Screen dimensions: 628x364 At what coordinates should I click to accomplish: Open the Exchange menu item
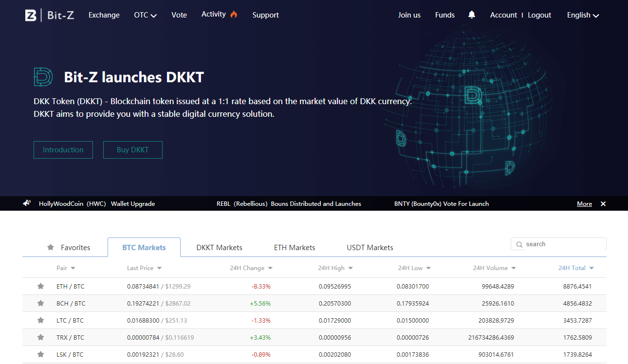click(104, 15)
